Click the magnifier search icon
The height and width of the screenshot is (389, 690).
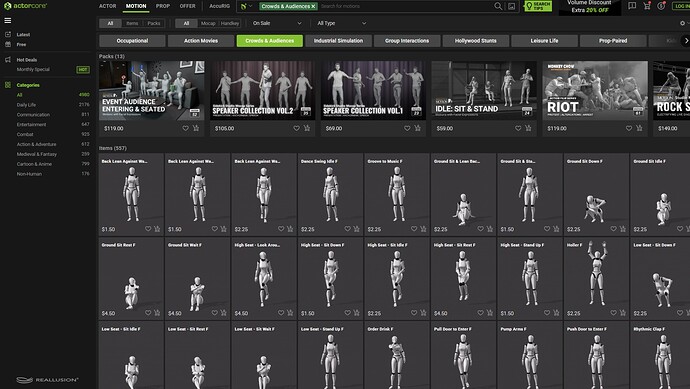pyautogui.click(x=498, y=6)
